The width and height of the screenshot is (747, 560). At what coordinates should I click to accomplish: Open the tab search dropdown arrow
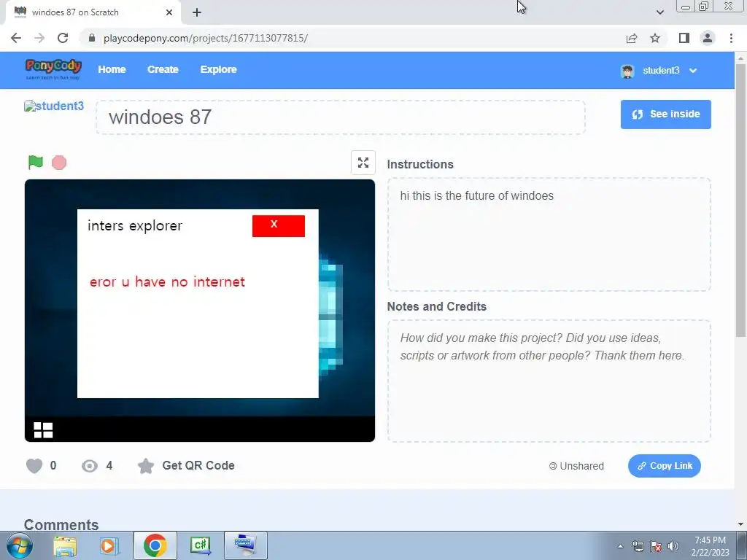[x=659, y=12]
